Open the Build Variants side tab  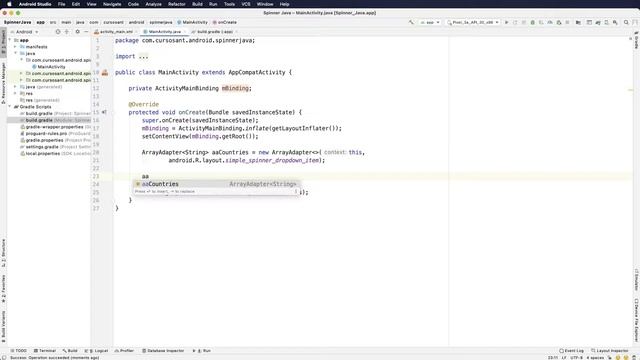pos(3,327)
